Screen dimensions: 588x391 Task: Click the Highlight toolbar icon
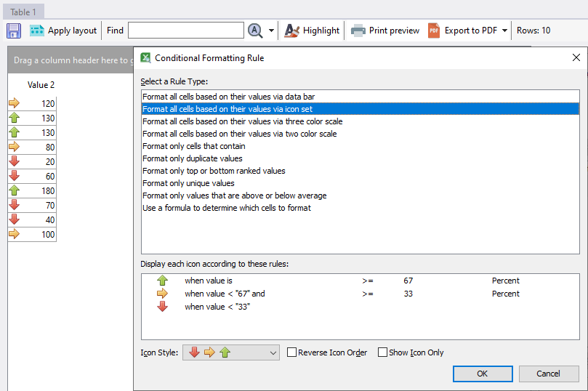(292, 31)
